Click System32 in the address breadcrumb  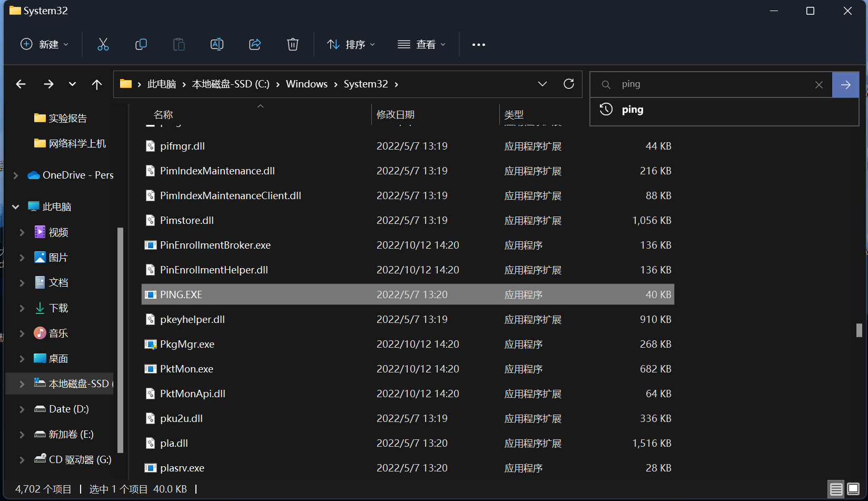click(366, 84)
